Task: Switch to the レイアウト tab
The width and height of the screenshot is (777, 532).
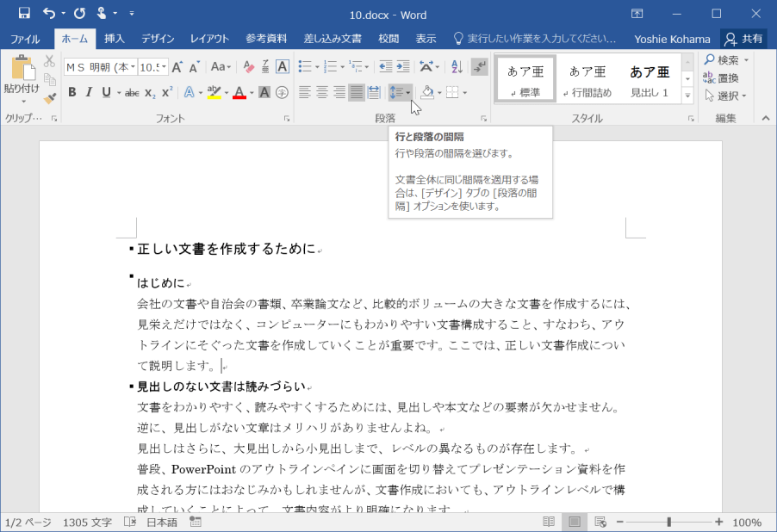Action: pos(209,39)
